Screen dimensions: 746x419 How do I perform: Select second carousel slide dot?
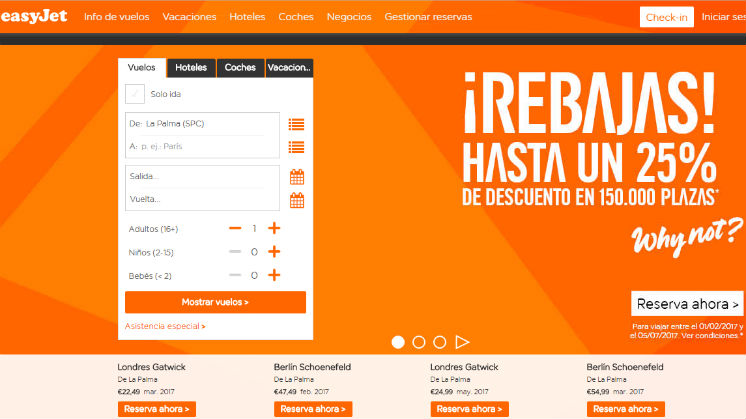[x=419, y=342]
